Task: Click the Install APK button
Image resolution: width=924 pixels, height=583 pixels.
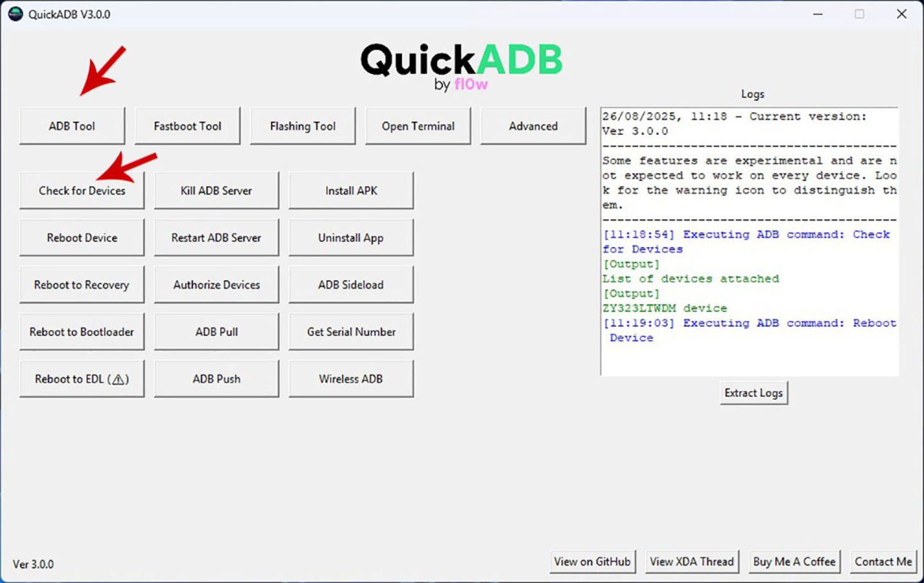Action: [351, 191]
